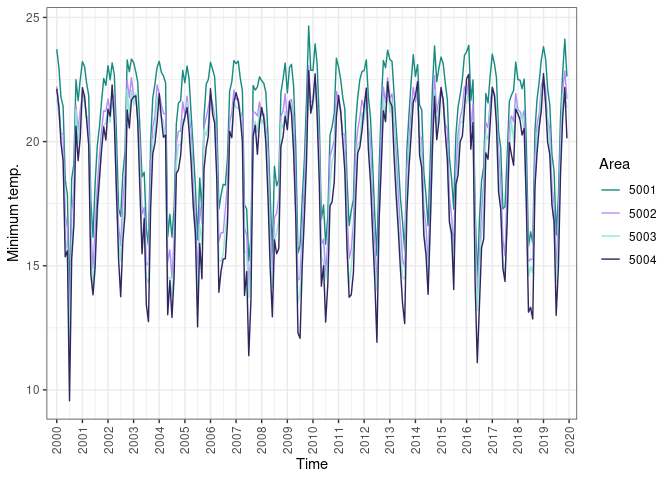
Task: Click the Time x-axis title
Action: (x=311, y=464)
